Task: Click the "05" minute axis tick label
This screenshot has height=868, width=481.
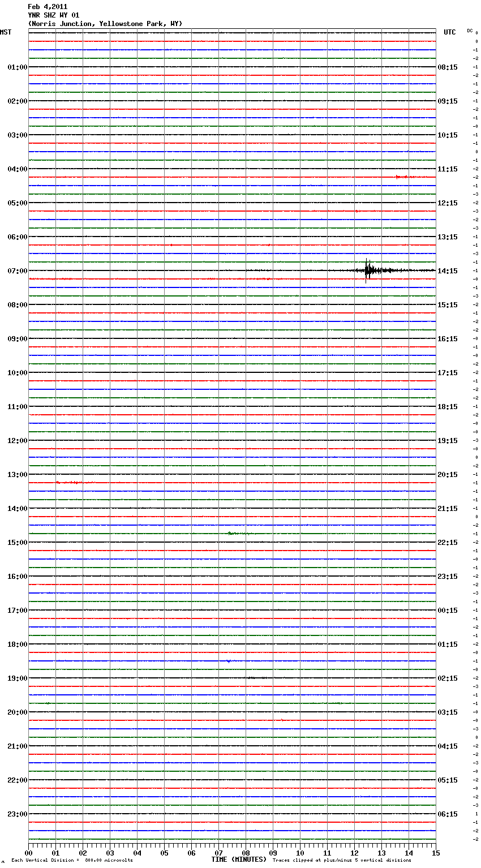Action: (x=164, y=853)
